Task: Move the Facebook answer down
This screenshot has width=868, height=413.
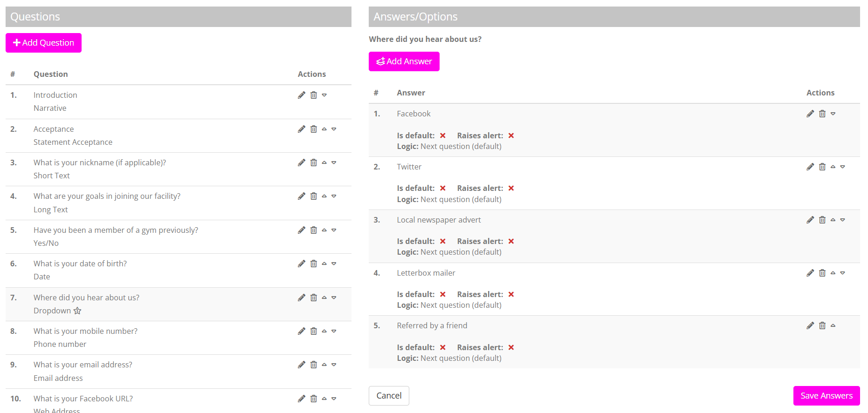Action: pyautogui.click(x=833, y=114)
